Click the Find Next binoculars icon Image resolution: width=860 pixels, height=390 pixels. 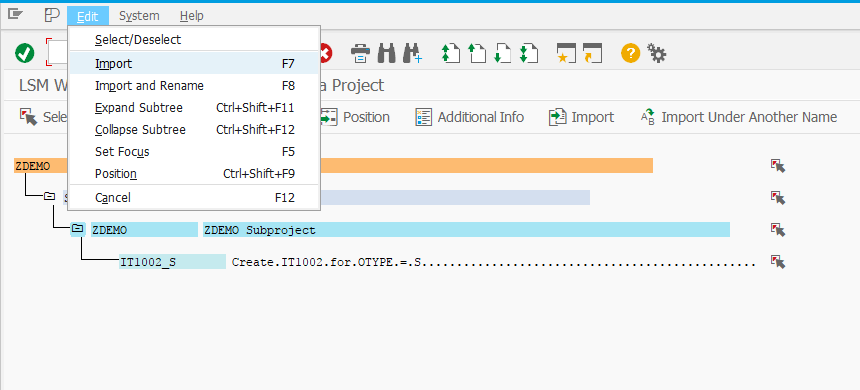(412, 53)
